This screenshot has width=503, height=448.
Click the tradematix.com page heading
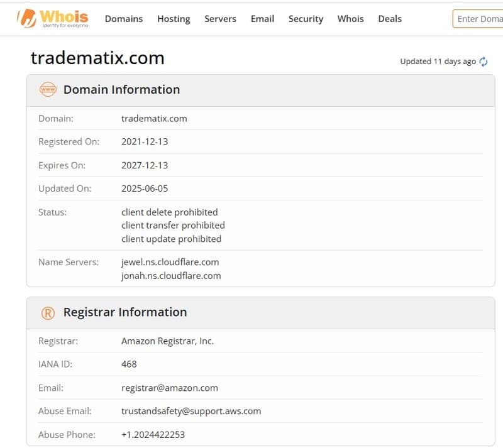point(97,58)
